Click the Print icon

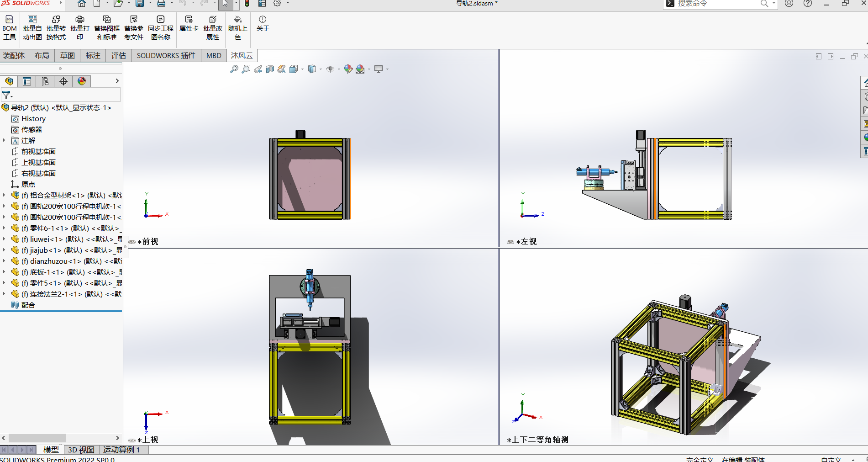tap(161, 4)
